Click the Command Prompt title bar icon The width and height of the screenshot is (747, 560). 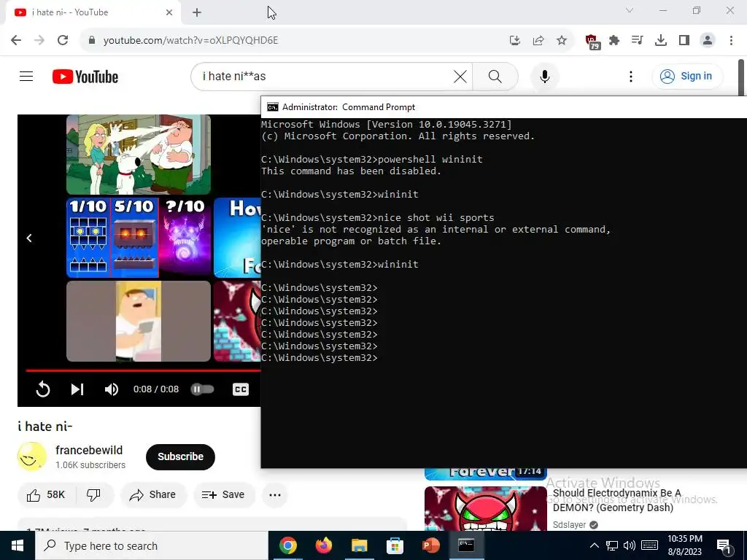(x=273, y=107)
